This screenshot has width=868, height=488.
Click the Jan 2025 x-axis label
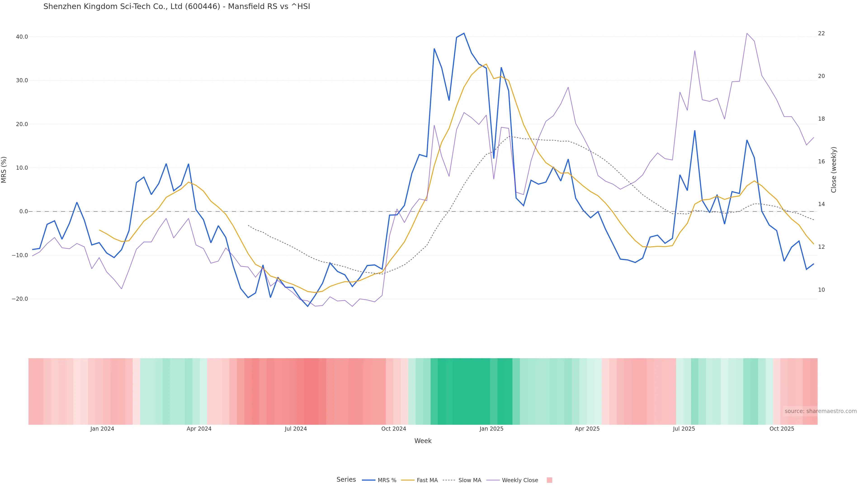pyautogui.click(x=491, y=429)
